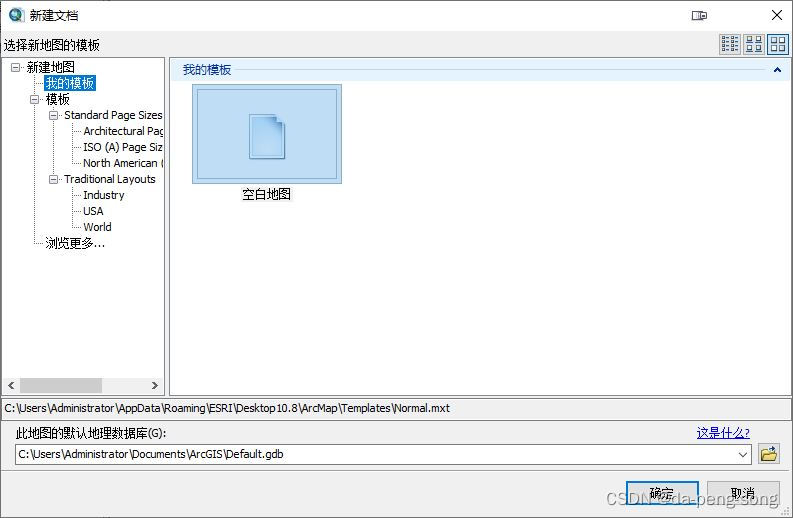Viewport: 793px width, 518px height.
Task: Click the 取消 button
Action: (x=743, y=493)
